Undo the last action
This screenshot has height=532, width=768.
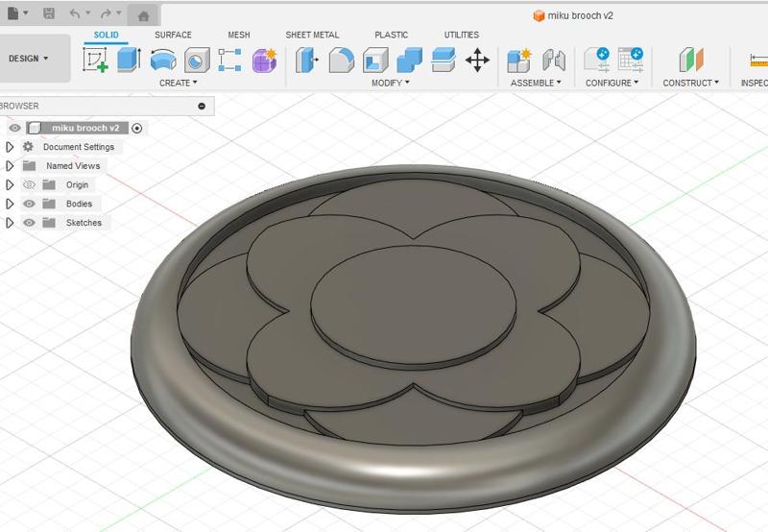(x=75, y=13)
